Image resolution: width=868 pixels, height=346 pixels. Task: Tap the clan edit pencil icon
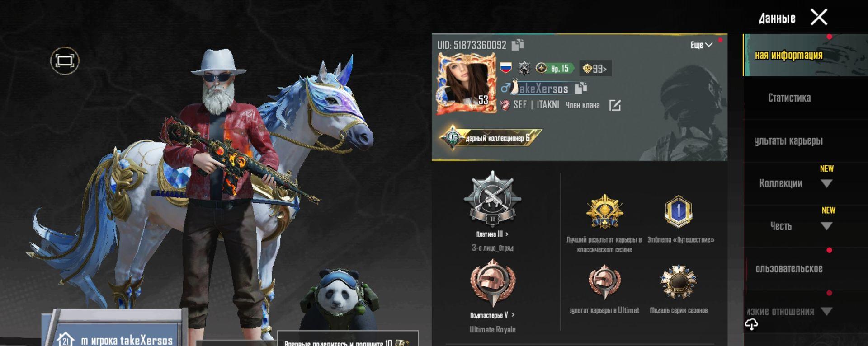615,105
